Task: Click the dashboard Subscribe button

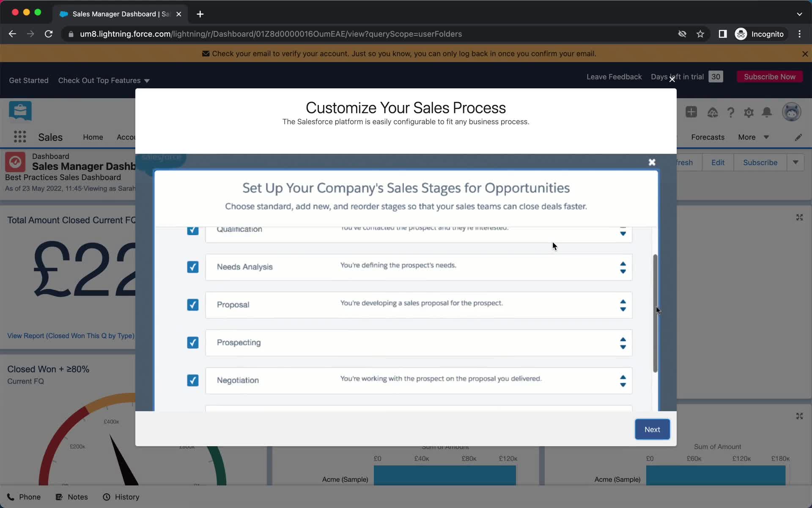Action: pyautogui.click(x=760, y=163)
